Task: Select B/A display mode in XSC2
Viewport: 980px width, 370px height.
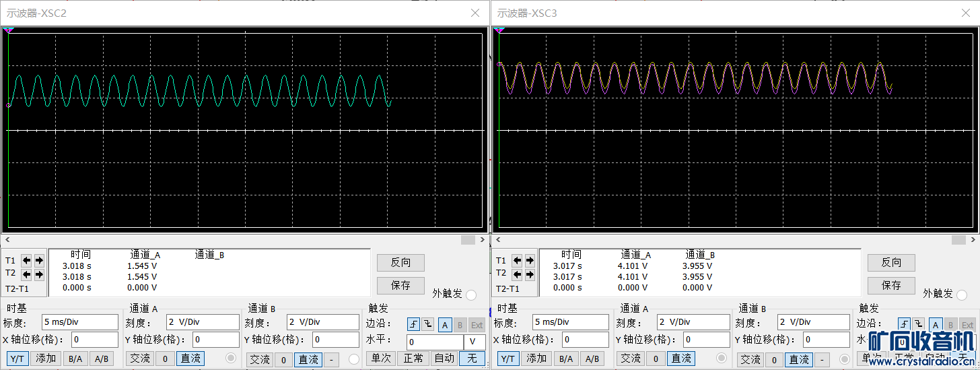Action: tap(75, 359)
